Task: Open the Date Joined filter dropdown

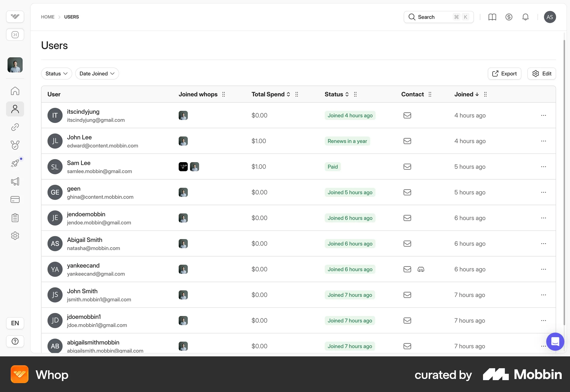Action: pos(97,73)
